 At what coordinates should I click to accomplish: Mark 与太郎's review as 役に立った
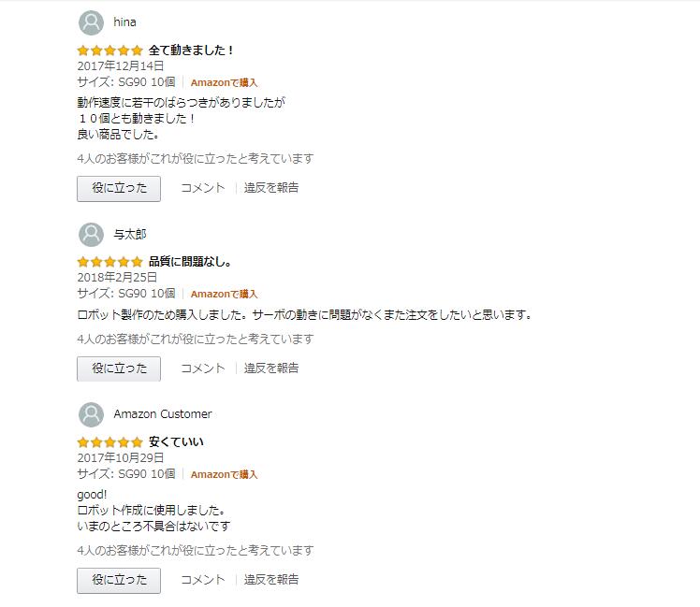119,369
